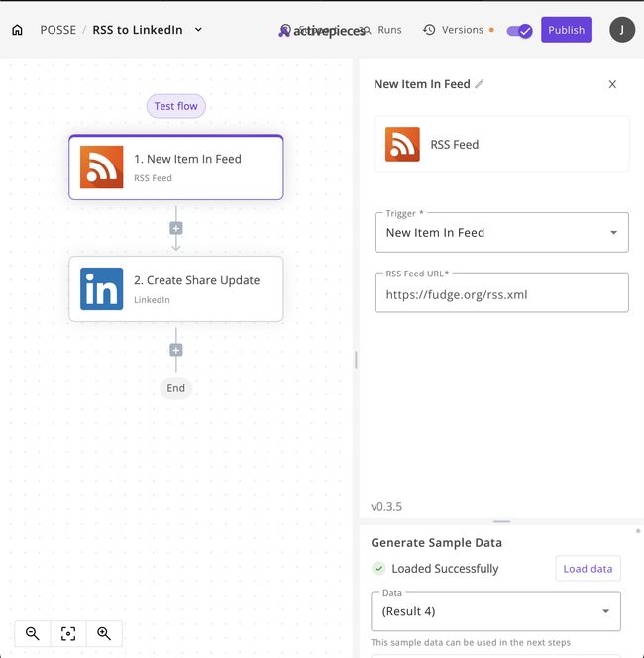Add a step after Create Share Update

(176, 350)
